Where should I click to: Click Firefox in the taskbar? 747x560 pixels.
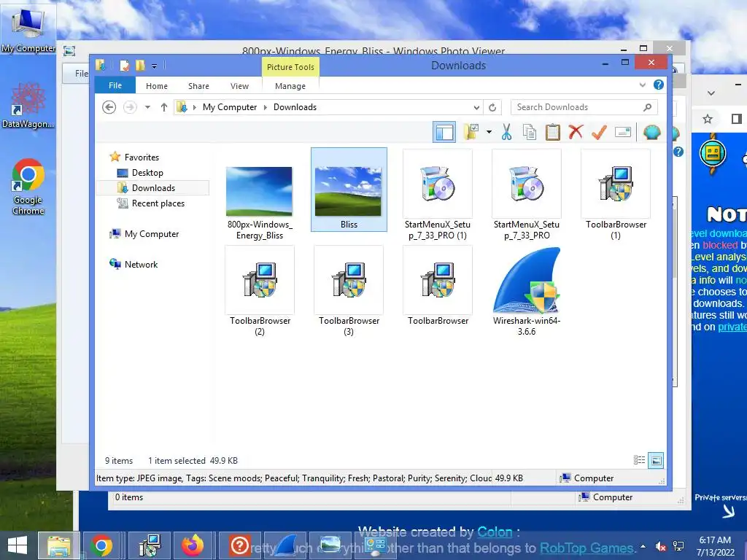[x=192, y=545]
